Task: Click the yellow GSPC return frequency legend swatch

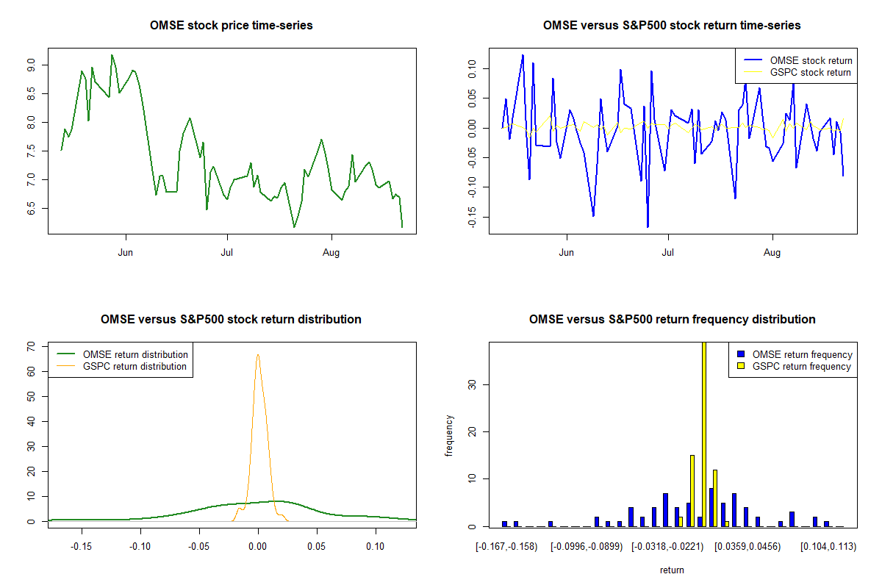Action: 741,366
